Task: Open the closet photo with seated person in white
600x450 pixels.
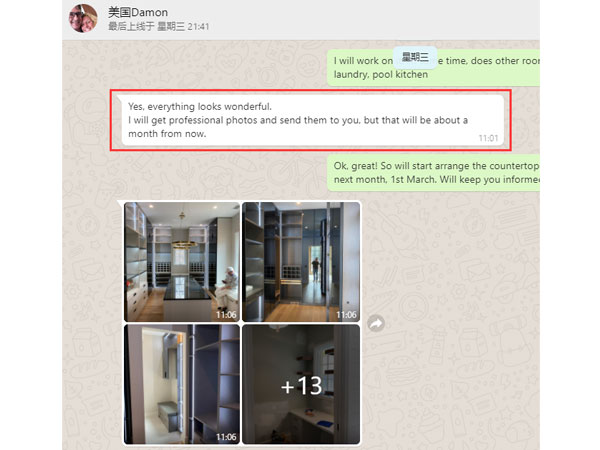Action: [x=182, y=262]
